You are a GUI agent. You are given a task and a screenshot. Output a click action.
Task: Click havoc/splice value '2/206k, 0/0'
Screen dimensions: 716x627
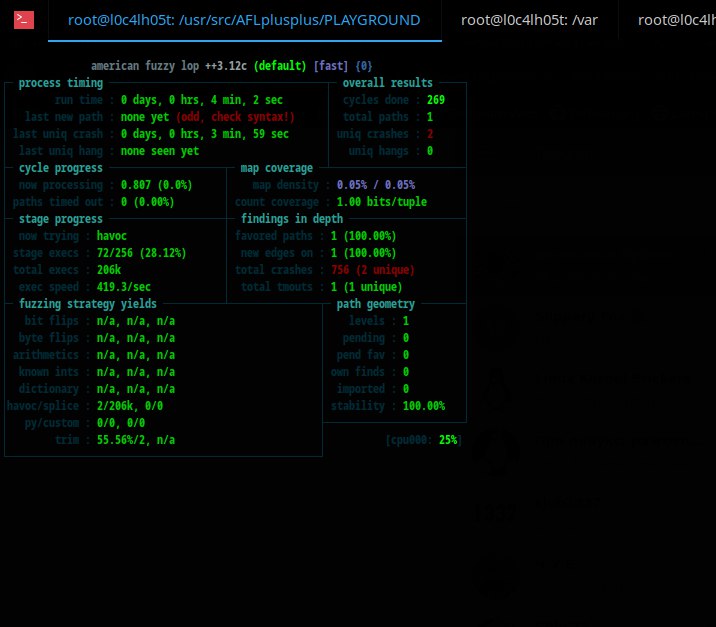pos(130,406)
